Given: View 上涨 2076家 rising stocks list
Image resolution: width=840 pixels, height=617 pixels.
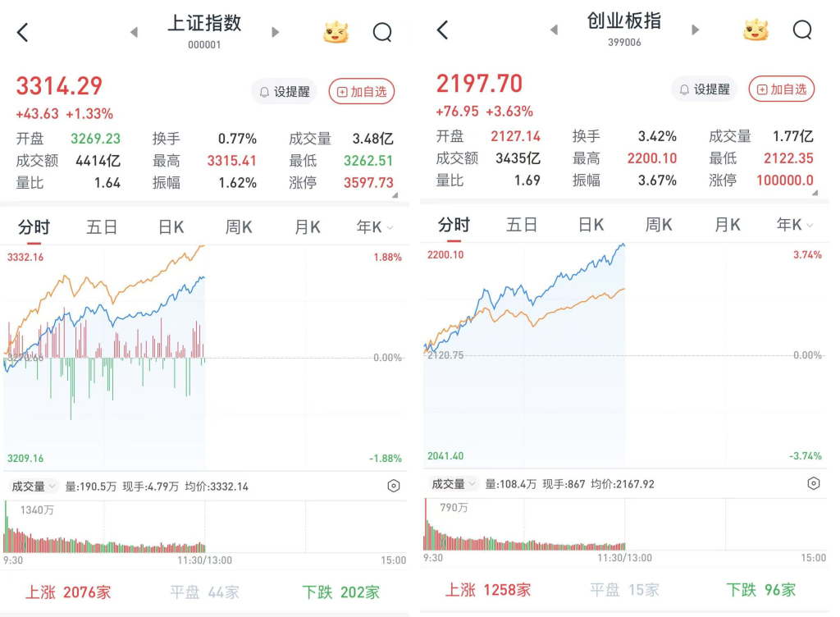Looking at the screenshot, I should (x=68, y=592).
